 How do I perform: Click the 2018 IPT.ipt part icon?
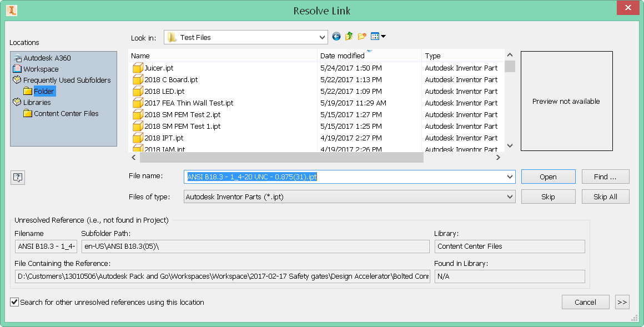[x=138, y=138]
